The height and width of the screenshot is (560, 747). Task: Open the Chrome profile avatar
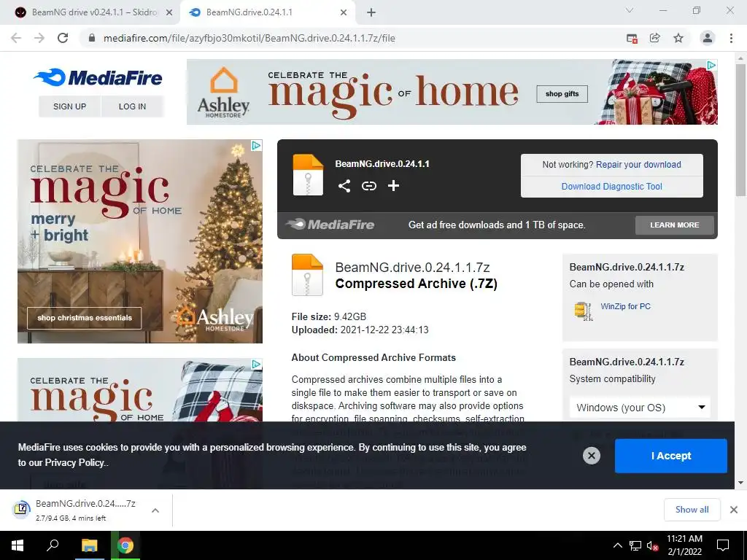pos(708,38)
